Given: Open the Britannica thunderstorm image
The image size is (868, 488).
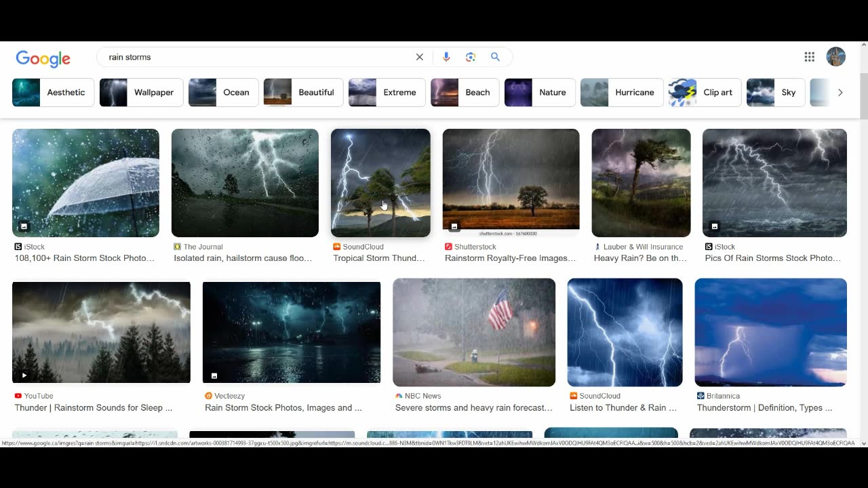Looking at the screenshot, I should click(x=771, y=332).
